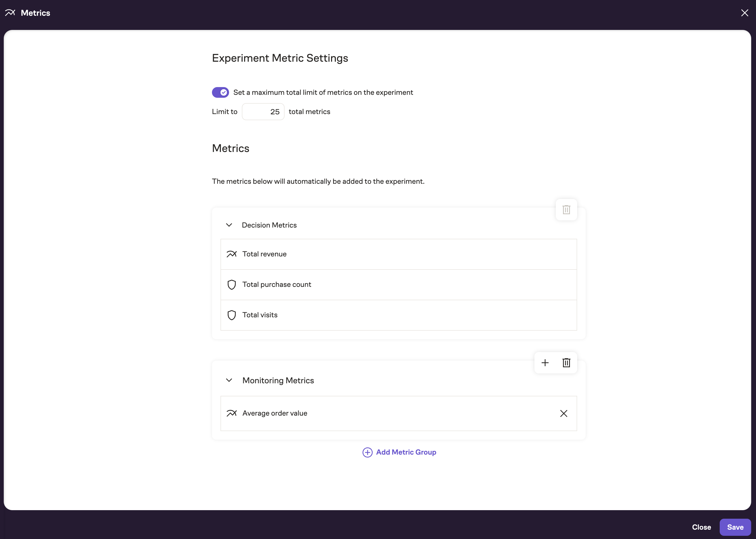Click the shield icon beside Total purchase count

(232, 284)
